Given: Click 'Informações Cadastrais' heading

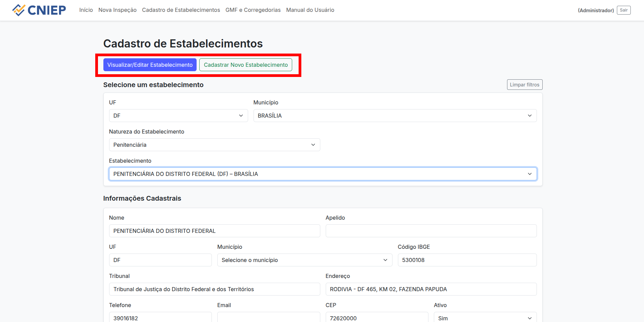Looking at the screenshot, I should (x=142, y=198).
